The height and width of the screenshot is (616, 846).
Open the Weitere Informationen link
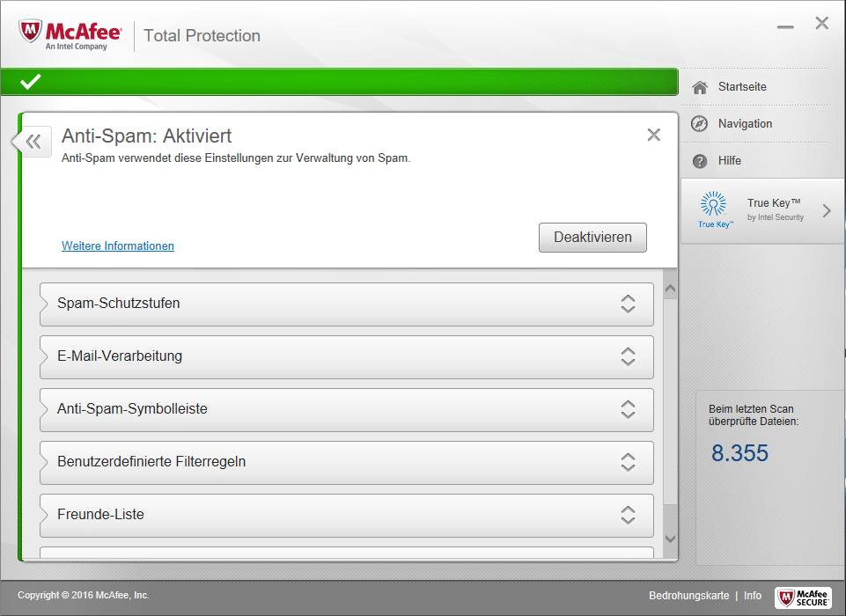pyautogui.click(x=118, y=246)
